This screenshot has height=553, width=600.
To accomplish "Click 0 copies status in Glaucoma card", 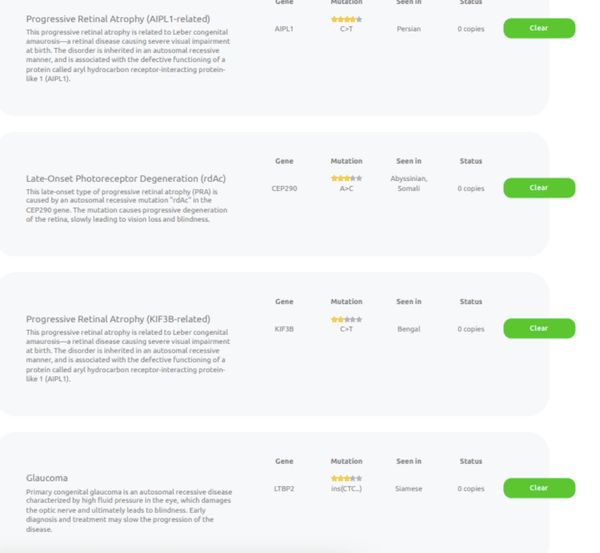I will [x=470, y=489].
